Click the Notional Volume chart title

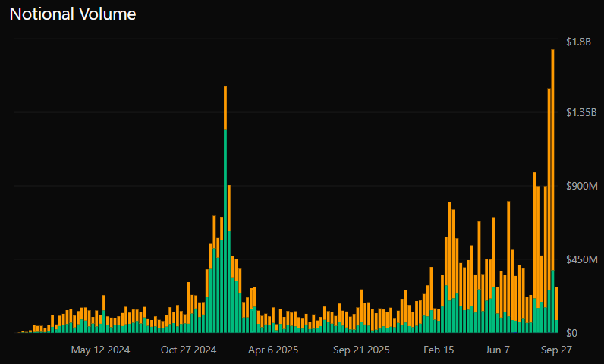point(72,14)
